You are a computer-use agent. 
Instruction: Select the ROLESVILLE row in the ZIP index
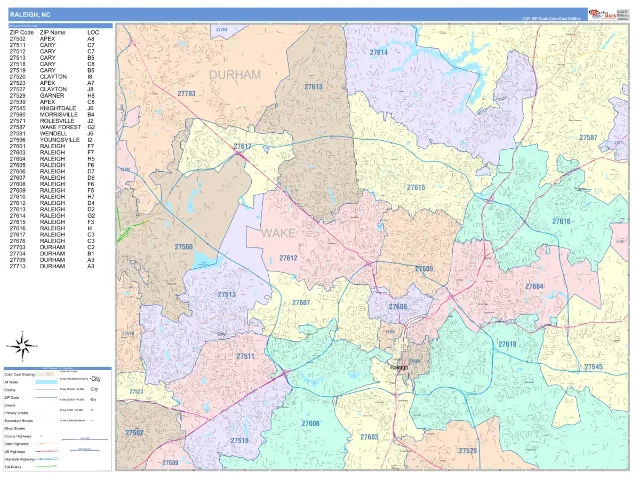click(52, 121)
